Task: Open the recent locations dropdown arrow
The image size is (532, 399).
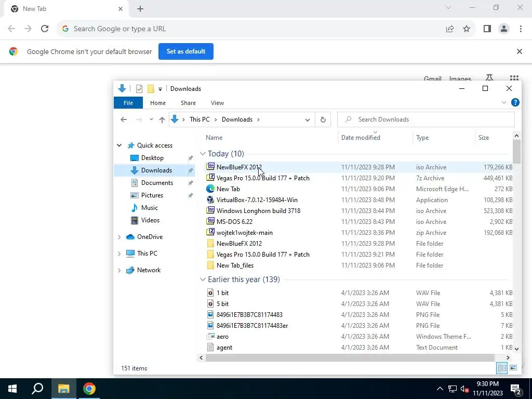Action: 151,119
